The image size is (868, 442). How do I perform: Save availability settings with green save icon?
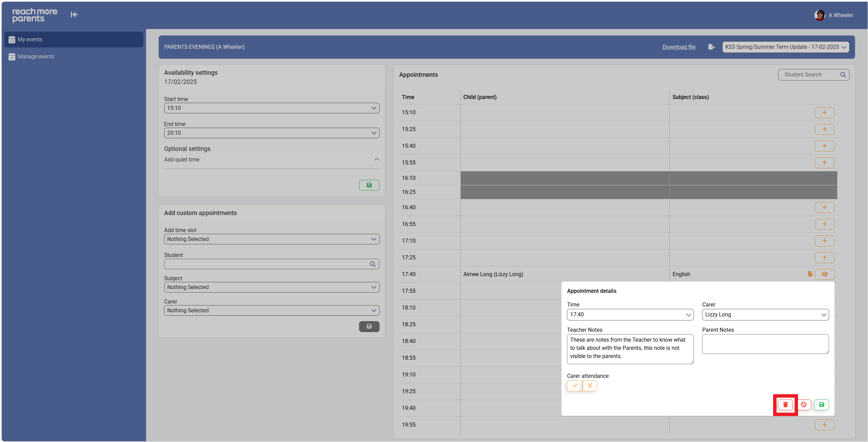tap(369, 185)
